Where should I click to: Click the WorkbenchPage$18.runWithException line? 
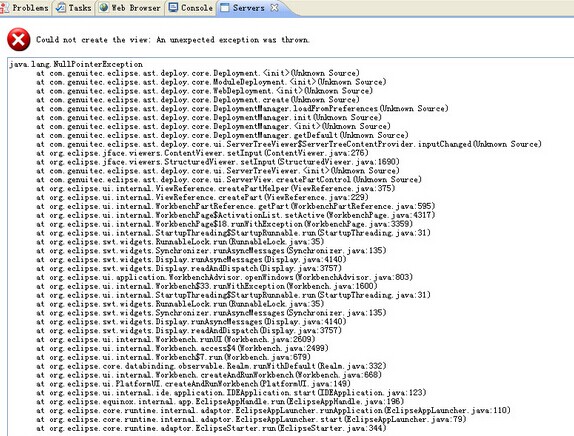(224, 224)
